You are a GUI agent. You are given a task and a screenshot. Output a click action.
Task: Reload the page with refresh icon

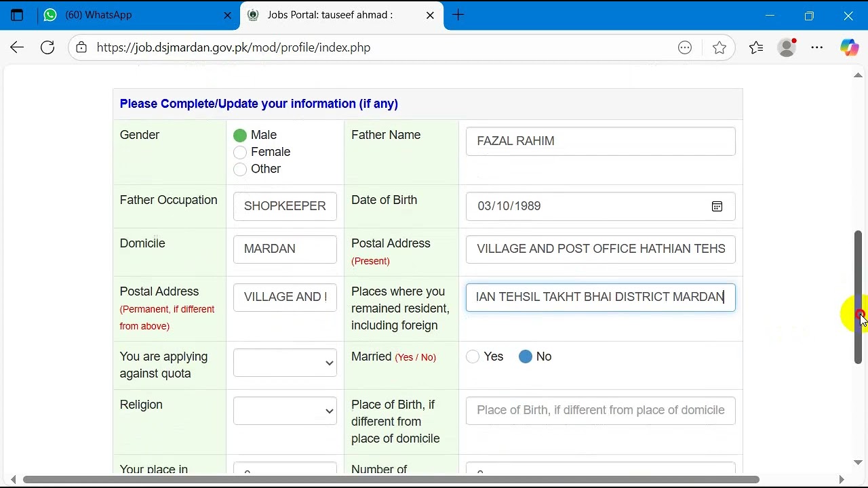click(x=47, y=47)
